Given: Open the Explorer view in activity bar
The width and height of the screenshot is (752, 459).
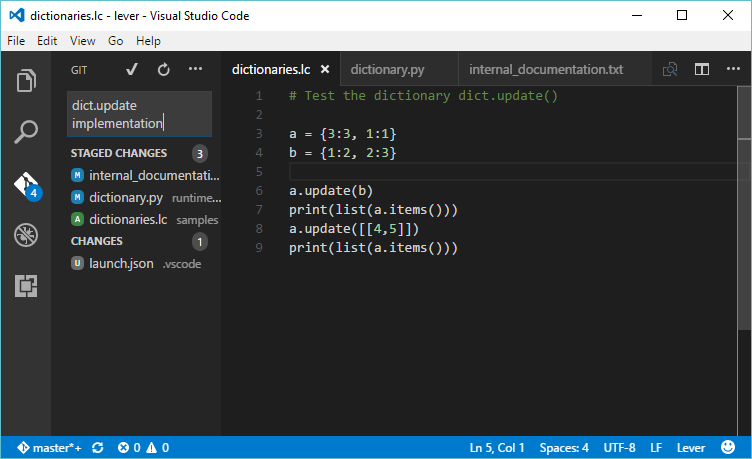Looking at the screenshot, I should (26, 80).
